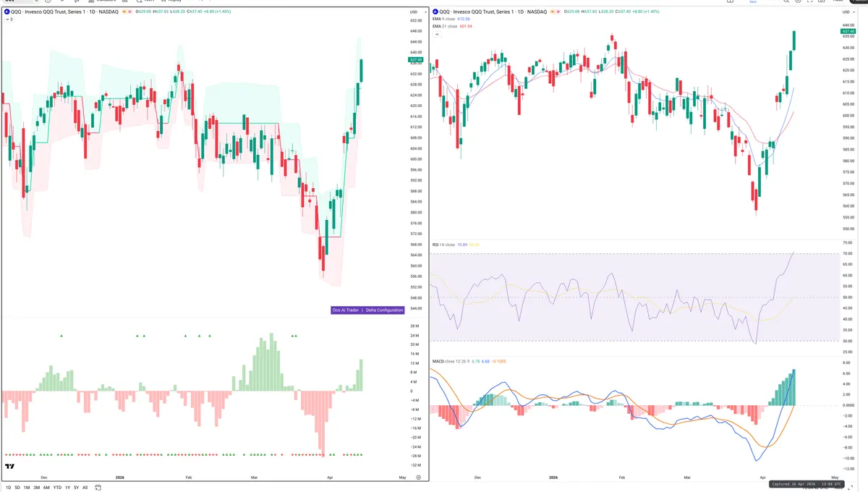Open Delta Configuration

384,310
